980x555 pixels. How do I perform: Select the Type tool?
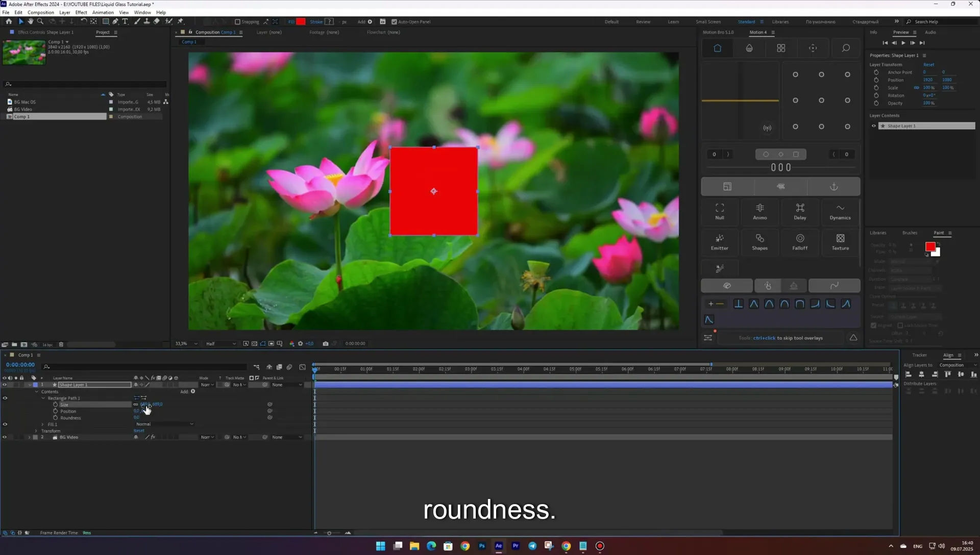125,21
